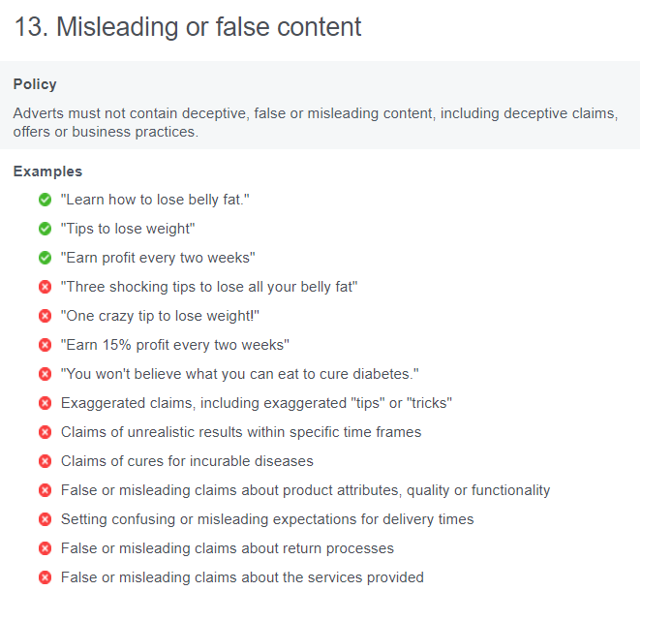672x622 pixels.
Task: Click green check beside "Learn how to lose belly fat"
Action: click(45, 200)
